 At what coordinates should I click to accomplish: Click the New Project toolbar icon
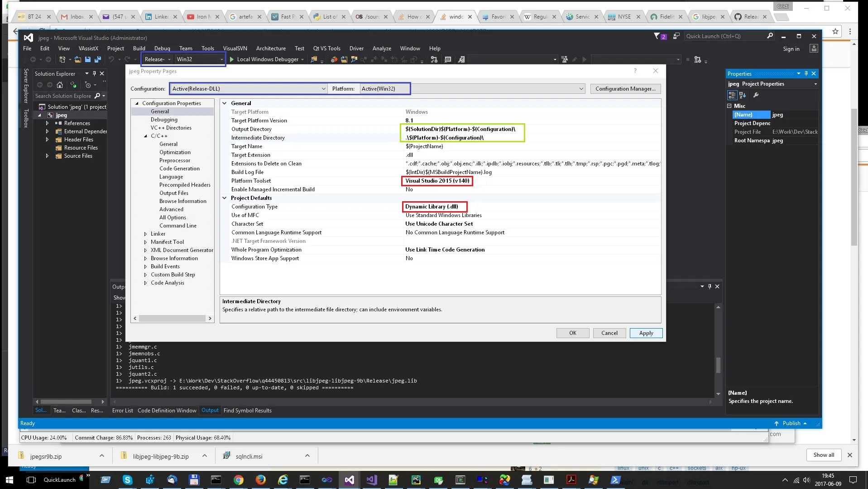pyautogui.click(x=62, y=59)
